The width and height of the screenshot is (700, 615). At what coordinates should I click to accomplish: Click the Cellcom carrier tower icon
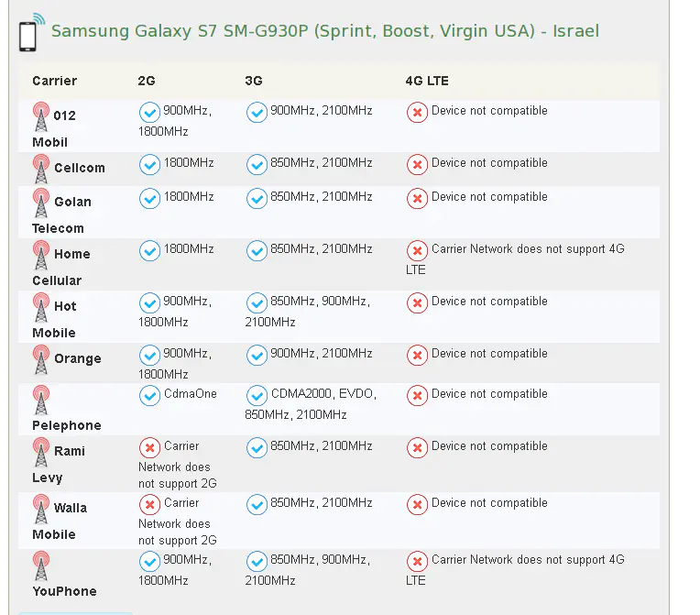pyautogui.click(x=41, y=169)
